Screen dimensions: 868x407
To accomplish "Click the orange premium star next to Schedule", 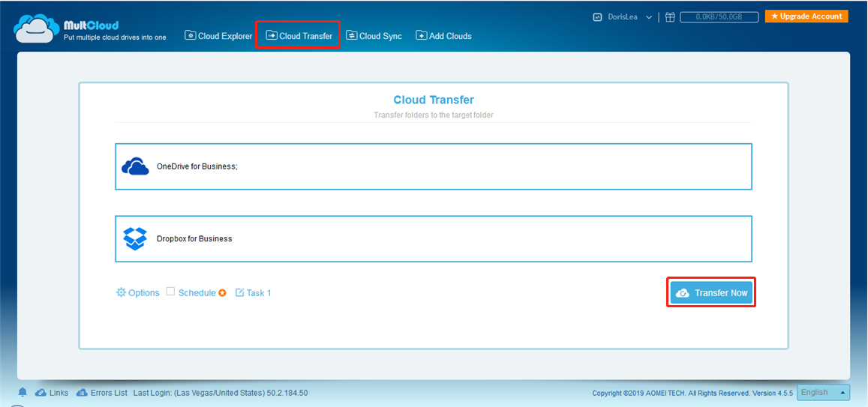I will tap(222, 293).
